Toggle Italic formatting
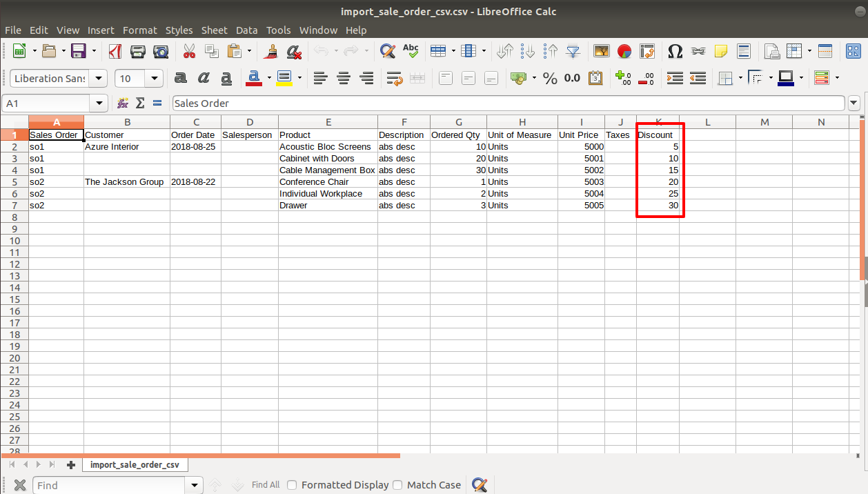Viewport: 868px width, 494px height. (x=204, y=78)
